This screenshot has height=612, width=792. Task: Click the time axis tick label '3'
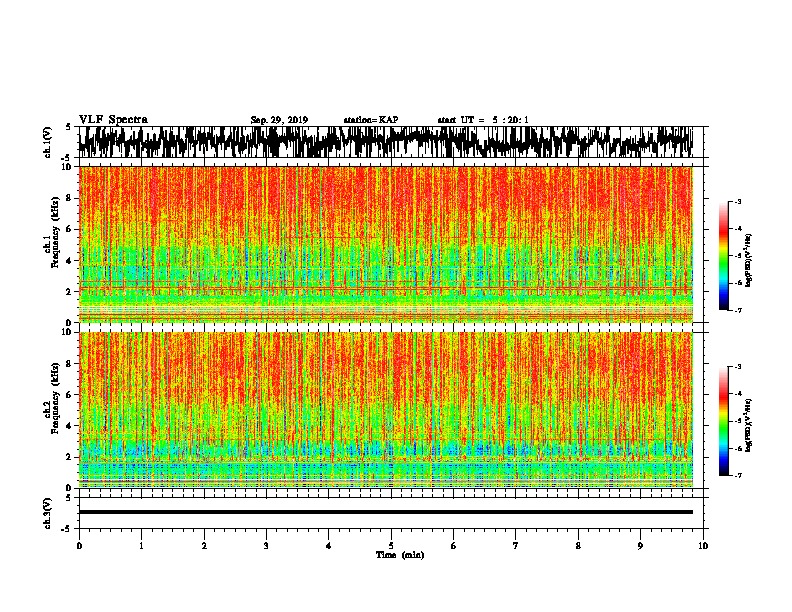coord(266,546)
